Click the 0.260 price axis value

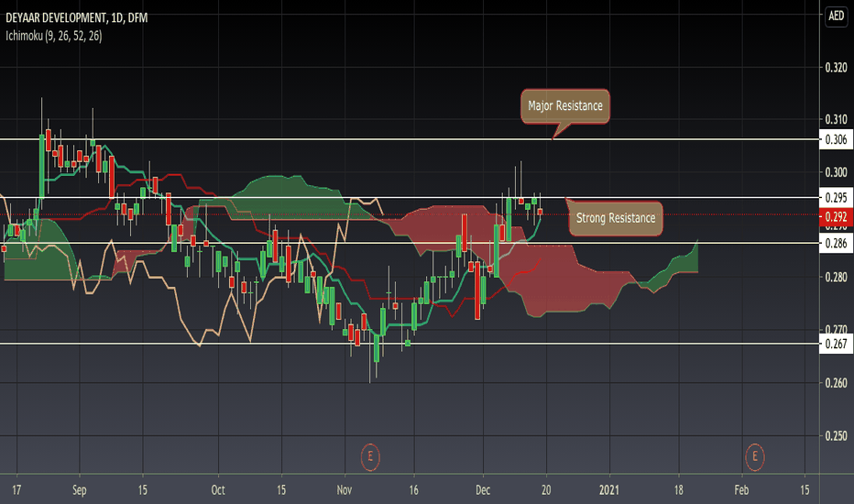pos(836,383)
